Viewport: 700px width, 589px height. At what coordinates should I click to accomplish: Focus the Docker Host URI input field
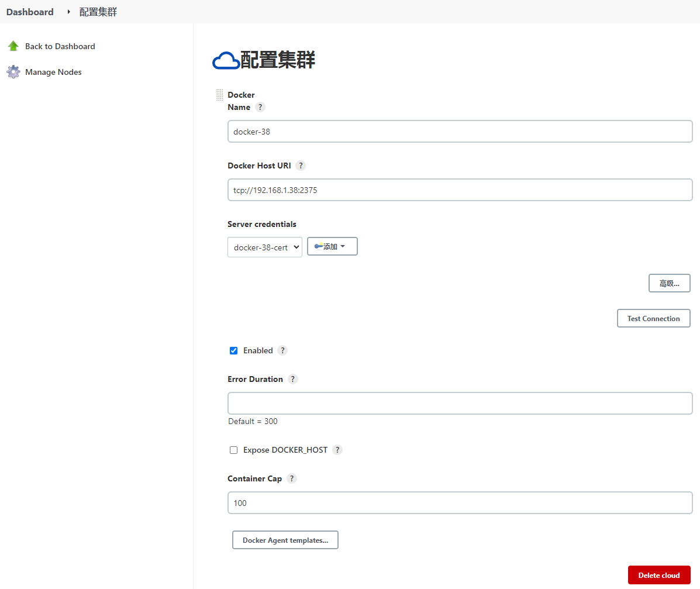coord(460,190)
